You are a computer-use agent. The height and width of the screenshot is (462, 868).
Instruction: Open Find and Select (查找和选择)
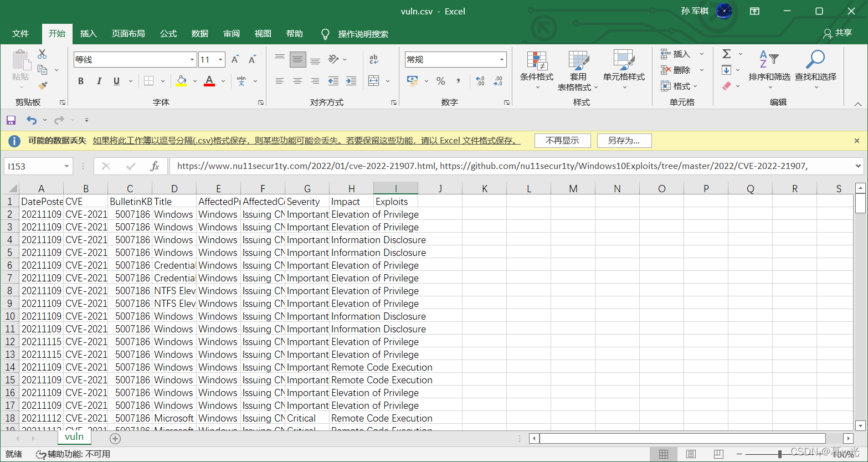(815, 70)
